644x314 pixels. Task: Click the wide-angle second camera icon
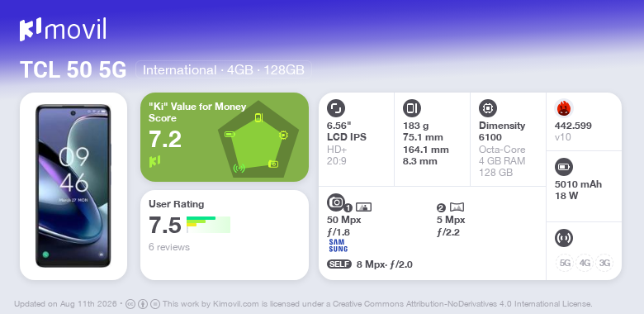pos(457,207)
